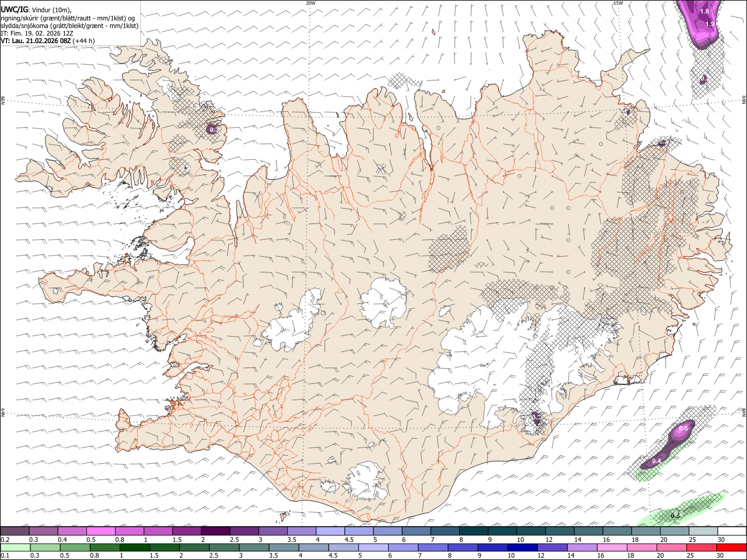Select the darkest green 1 rain swatch

(135, 548)
